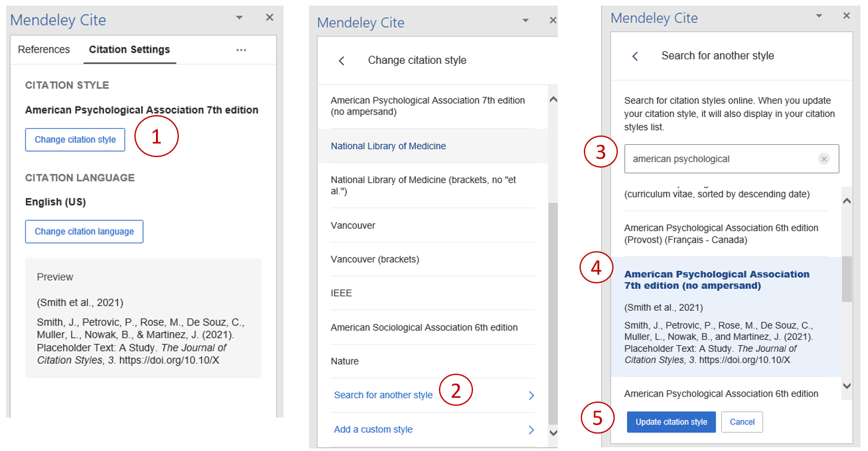Click the chevron next to Add a custom style
Image resolution: width=868 pixels, height=451 pixels.
[x=531, y=430]
